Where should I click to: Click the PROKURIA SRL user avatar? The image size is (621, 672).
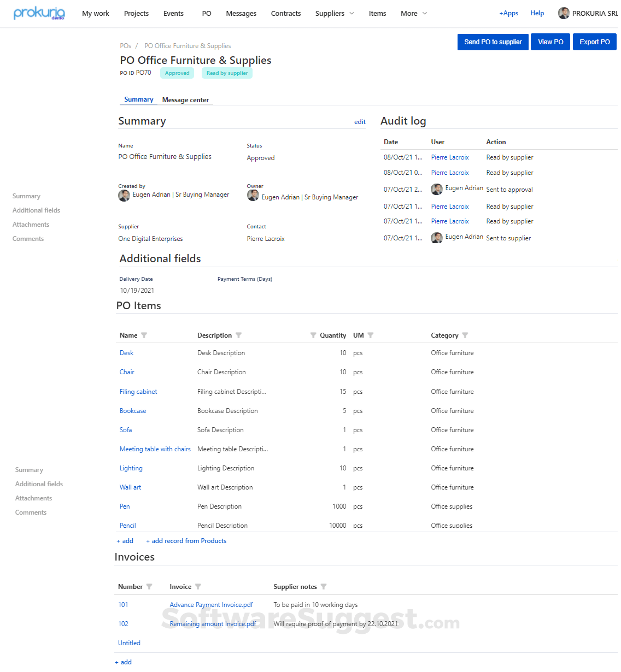(564, 13)
